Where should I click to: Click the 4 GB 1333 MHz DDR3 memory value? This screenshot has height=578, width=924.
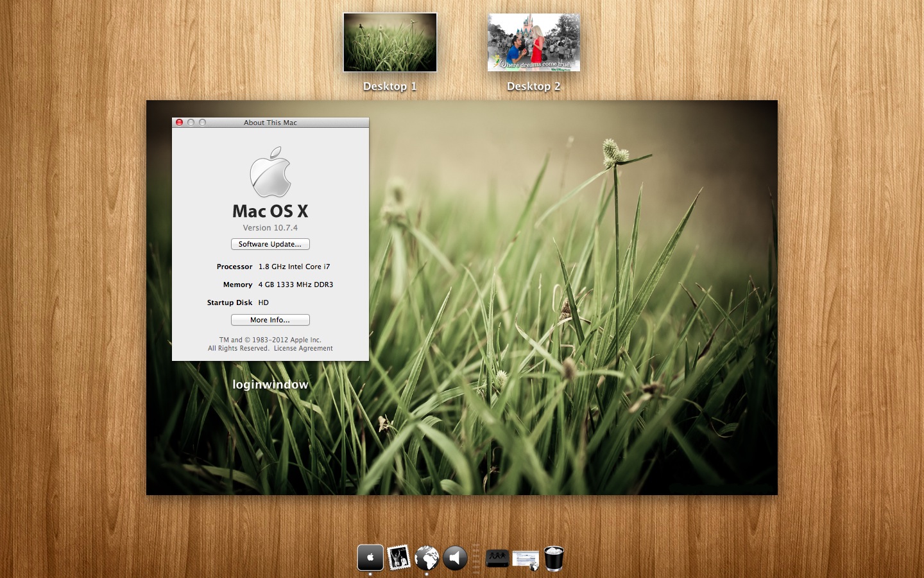pyautogui.click(x=296, y=285)
